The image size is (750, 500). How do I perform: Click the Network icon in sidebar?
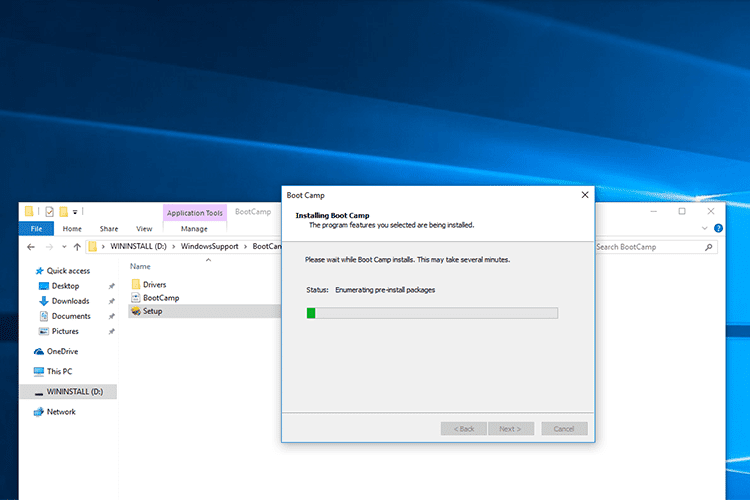[x=38, y=412]
